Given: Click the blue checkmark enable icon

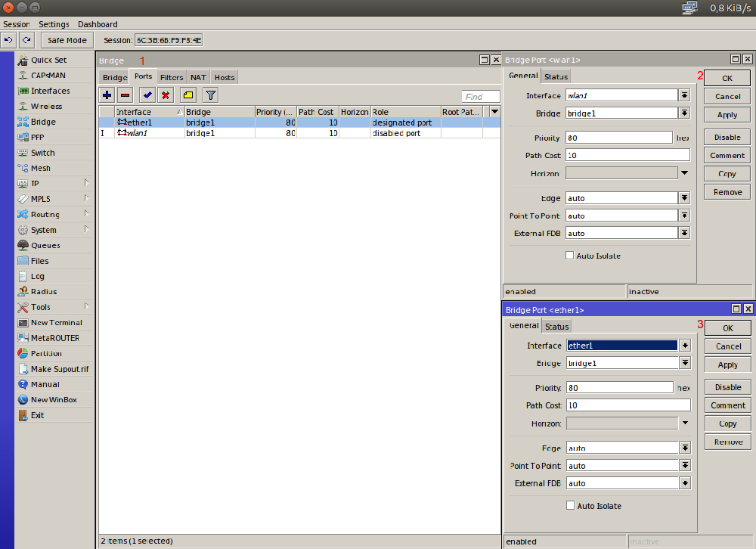Looking at the screenshot, I should [x=147, y=95].
